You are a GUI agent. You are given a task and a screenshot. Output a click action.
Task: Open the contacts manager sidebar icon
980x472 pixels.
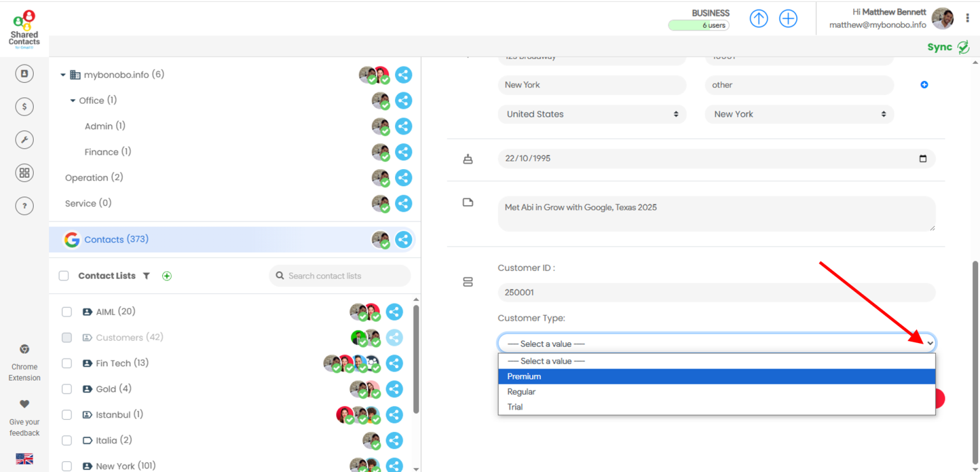[24, 73]
